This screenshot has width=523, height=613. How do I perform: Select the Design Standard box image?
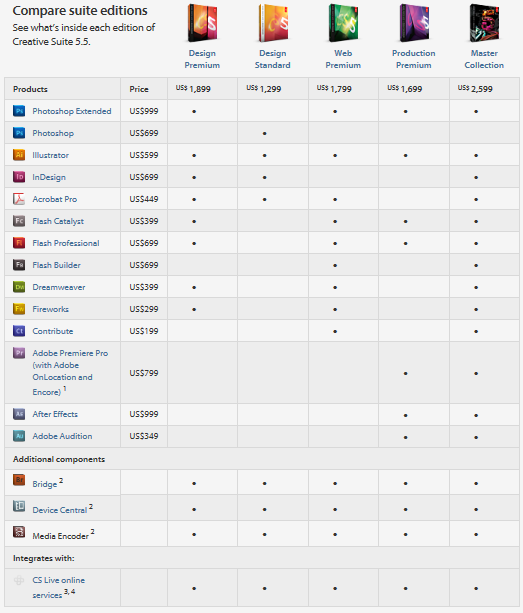point(273,23)
